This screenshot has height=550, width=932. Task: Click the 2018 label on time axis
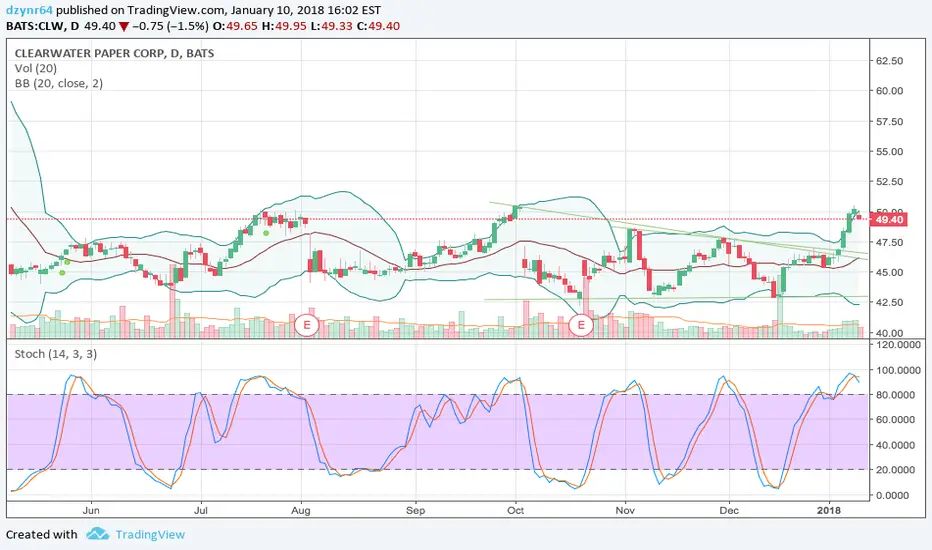[x=829, y=511]
